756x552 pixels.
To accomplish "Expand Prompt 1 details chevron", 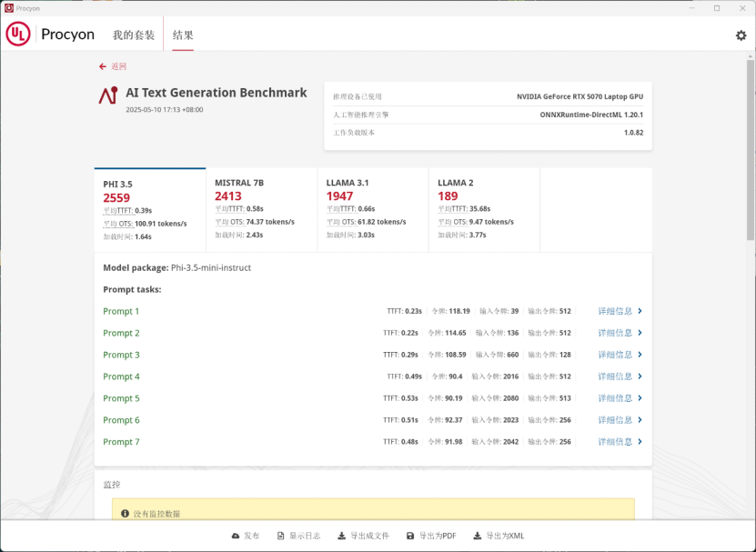I will click(640, 311).
